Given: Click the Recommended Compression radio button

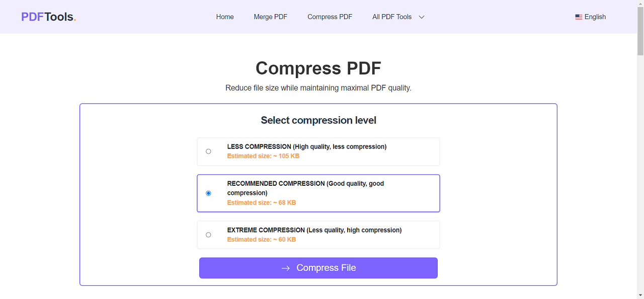Looking at the screenshot, I should (208, 193).
